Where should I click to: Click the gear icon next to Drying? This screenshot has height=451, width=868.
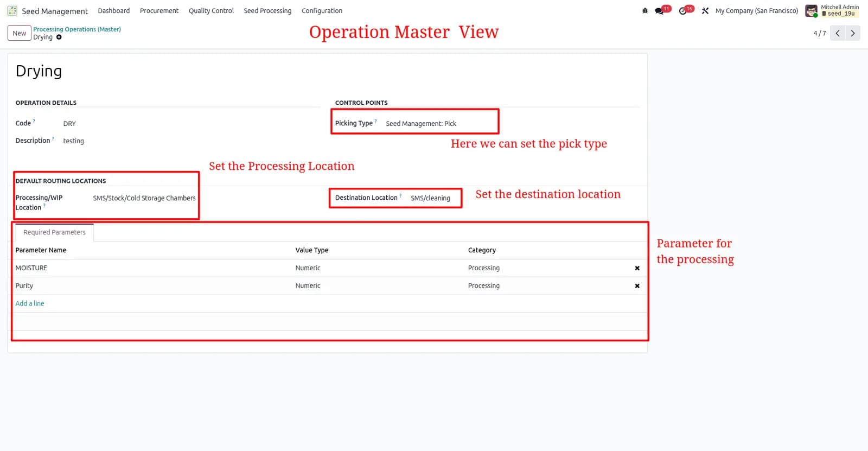click(x=59, y=37)
